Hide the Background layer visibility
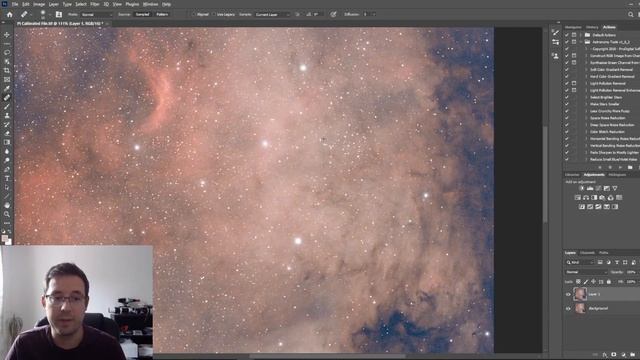640x360 pixels. pos(568,309)
